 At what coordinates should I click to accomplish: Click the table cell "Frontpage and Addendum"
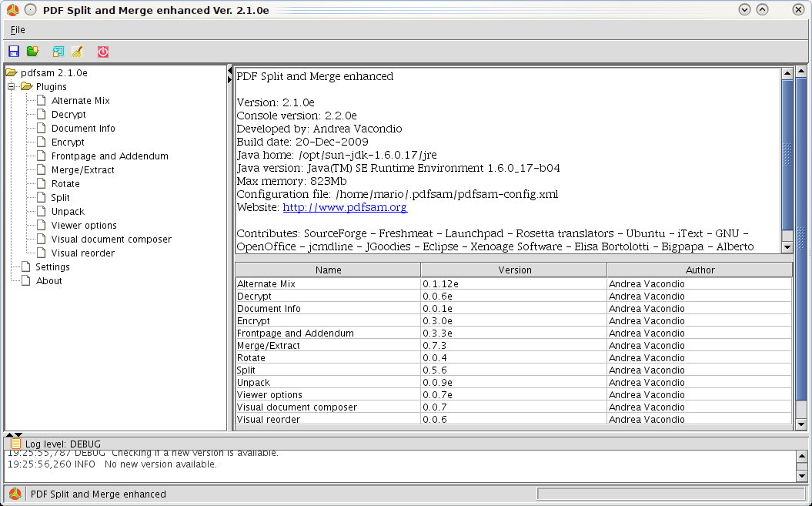point(328,333)
